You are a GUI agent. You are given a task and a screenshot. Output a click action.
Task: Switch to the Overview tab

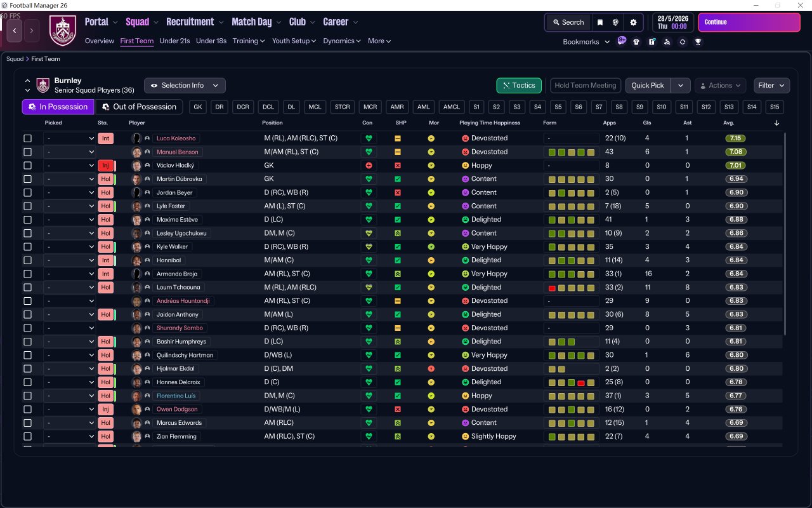point(100,41)
